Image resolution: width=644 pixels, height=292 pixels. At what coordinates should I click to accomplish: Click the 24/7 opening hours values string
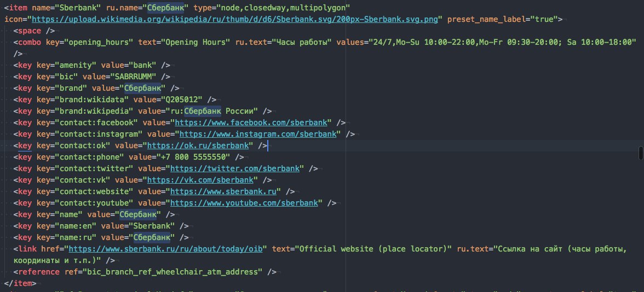click(502, 42)
